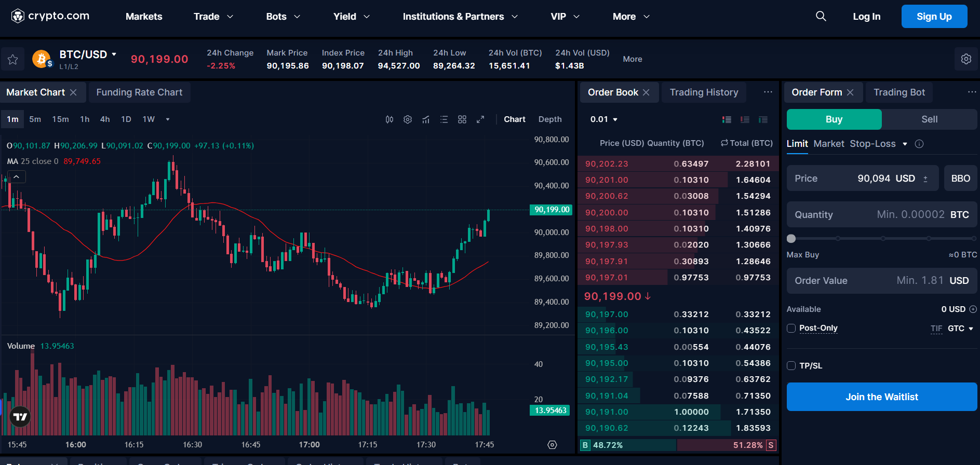
Task: Show sell orders only in order book
Action: pos(745,119)
